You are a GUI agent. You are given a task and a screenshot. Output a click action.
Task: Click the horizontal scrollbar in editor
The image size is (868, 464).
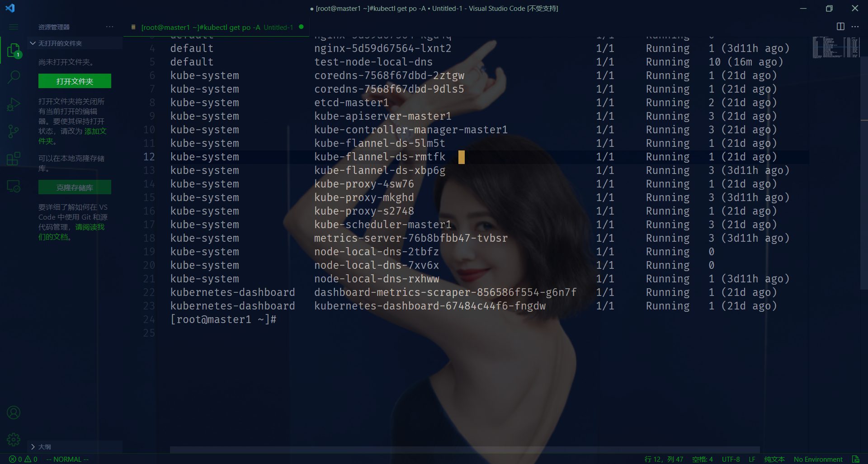[x=465, y=450]
